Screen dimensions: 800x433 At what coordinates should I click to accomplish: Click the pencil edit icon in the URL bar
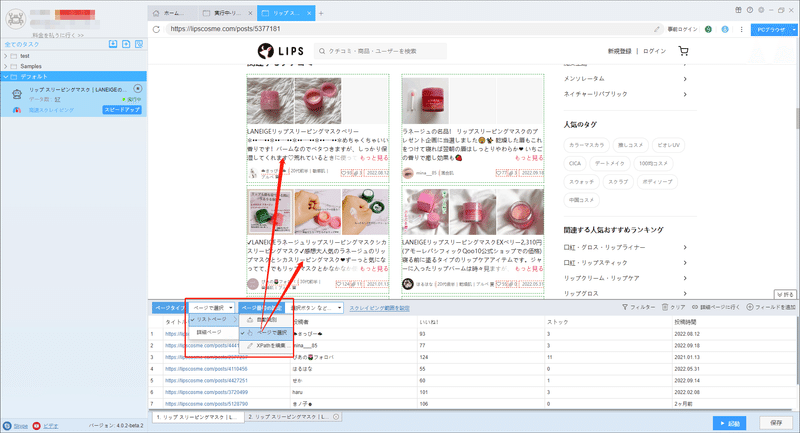[657, 29]
